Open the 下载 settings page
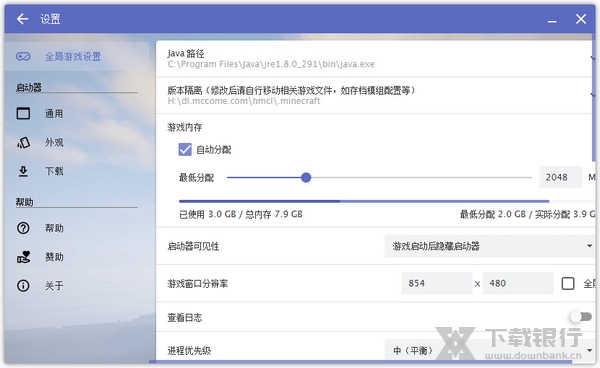Image resolution: width=600 pixels, height=368 pixels. pos(77,171)
